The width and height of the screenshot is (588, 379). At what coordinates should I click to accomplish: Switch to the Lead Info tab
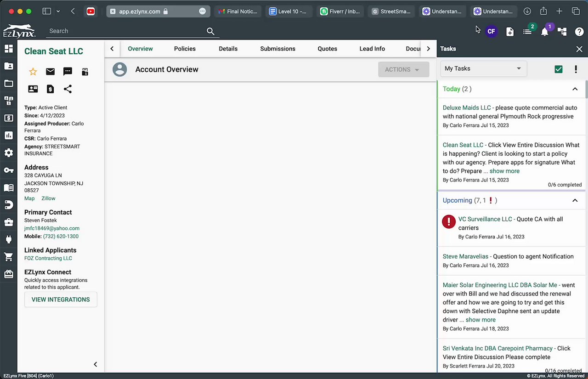click(x=372, y=49)
